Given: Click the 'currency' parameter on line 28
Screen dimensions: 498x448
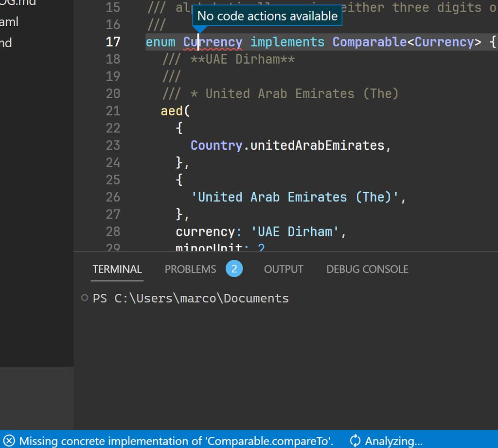Looking at the screenshot, I should (205, 232).
